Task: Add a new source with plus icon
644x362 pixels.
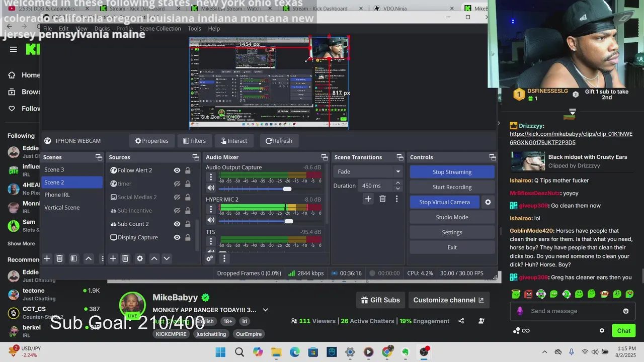Action: coord(113,258)
